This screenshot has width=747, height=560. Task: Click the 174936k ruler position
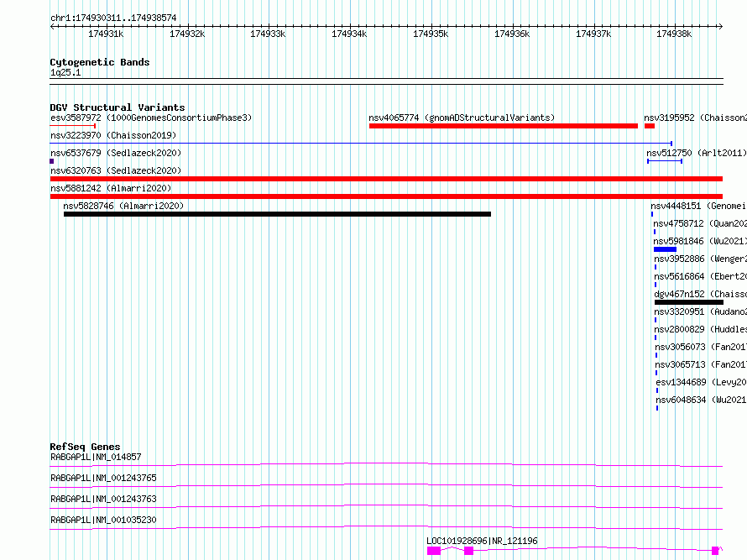(x=512, y=34)
